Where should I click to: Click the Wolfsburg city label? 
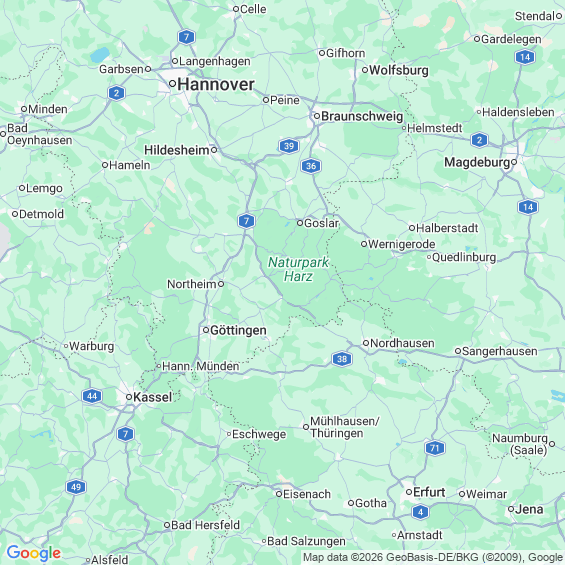(x=399, y=70)
